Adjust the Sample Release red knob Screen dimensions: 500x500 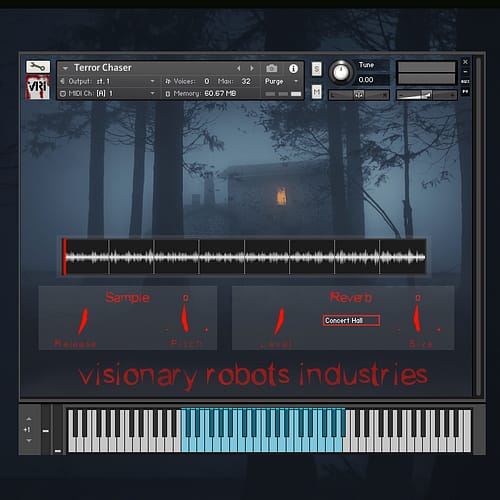[x=83, y=321]
